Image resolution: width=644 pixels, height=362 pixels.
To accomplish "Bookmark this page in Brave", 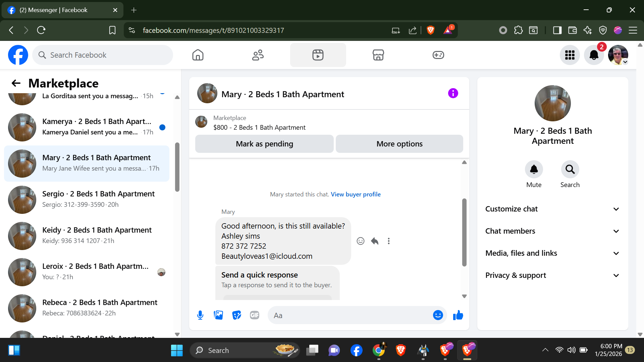I will coord(112,30).
